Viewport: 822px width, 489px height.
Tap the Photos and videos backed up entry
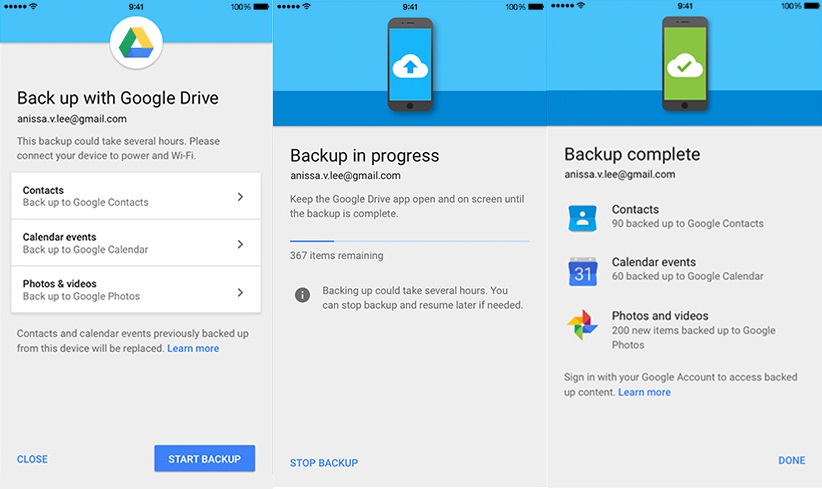[x=690, y=330]
